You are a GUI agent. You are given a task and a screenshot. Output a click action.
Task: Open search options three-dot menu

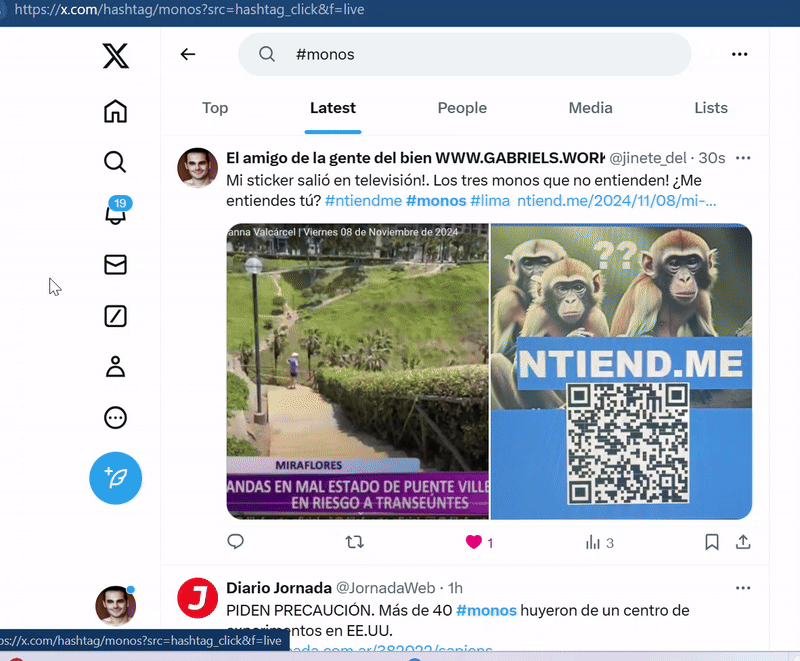pyautogui.click(x=739, y=55)
